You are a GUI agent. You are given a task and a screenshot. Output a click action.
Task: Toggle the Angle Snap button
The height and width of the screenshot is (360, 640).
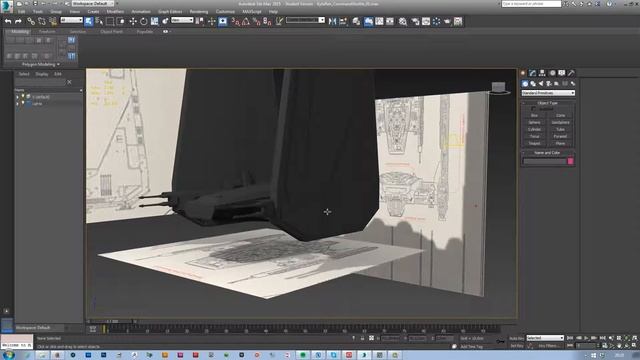click(x=246, y=21)
